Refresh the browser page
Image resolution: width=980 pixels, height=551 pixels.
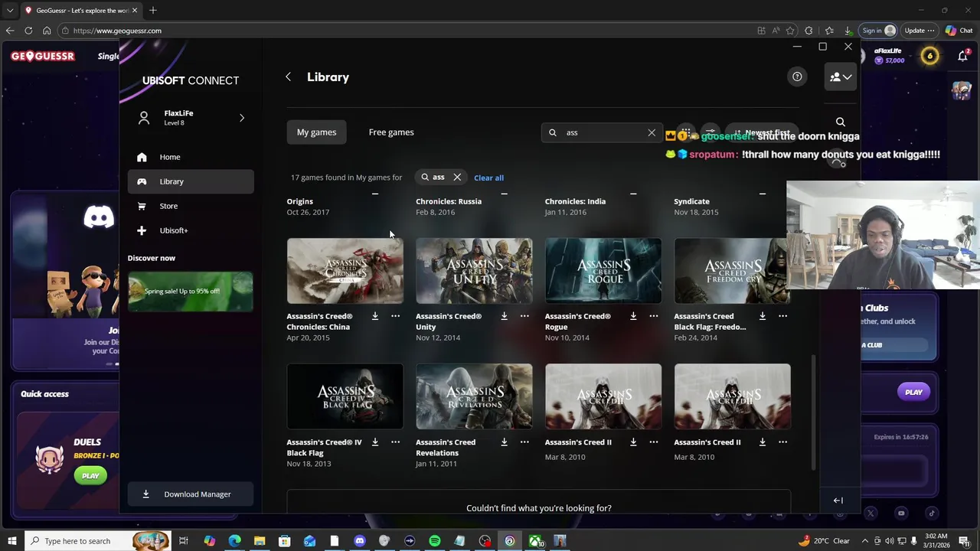[28, 31]
